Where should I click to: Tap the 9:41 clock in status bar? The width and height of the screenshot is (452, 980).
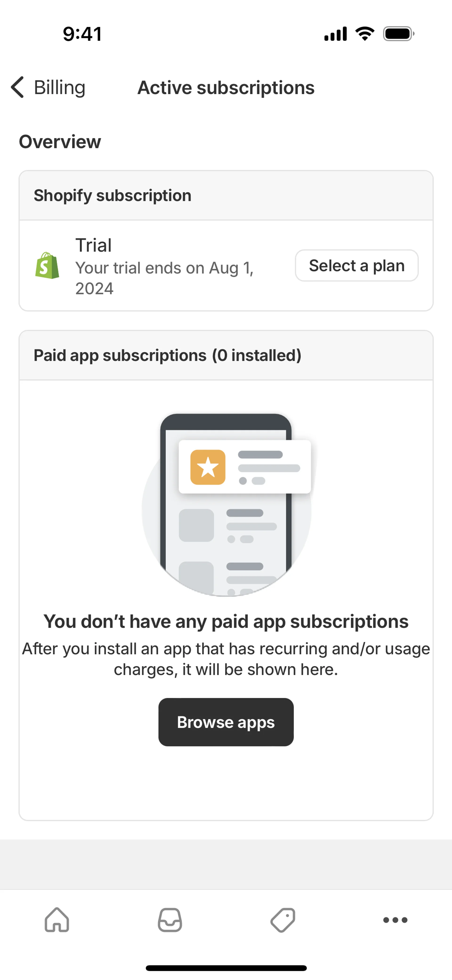tap(82, 34)
